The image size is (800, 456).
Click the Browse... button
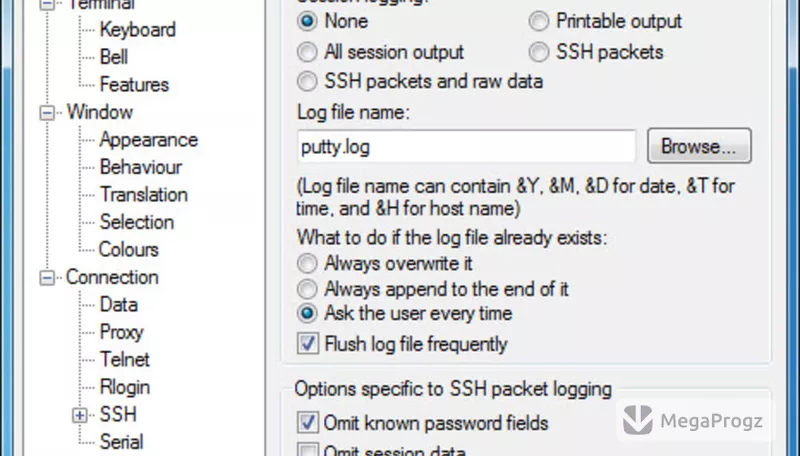699,146
